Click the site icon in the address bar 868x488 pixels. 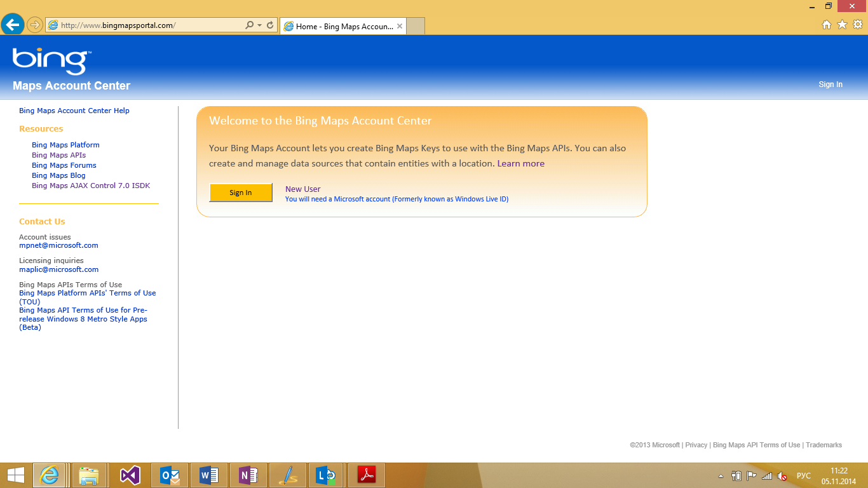point(53,25)
